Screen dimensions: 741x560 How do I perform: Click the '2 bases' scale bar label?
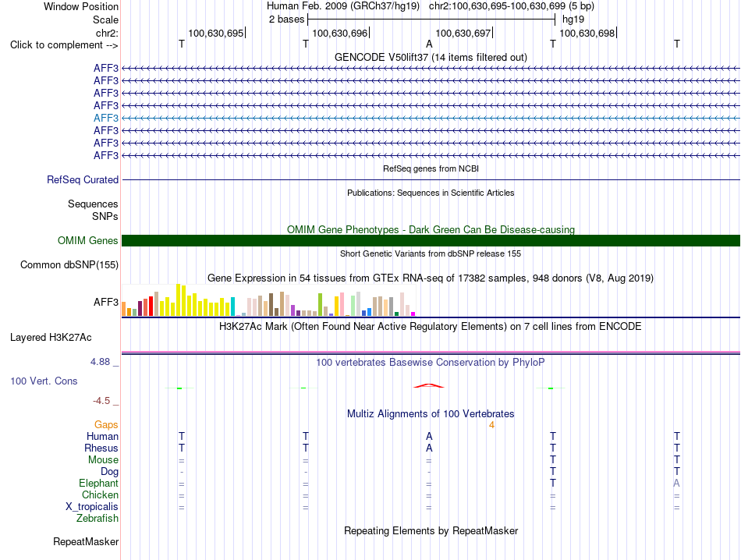coord(286,19)
